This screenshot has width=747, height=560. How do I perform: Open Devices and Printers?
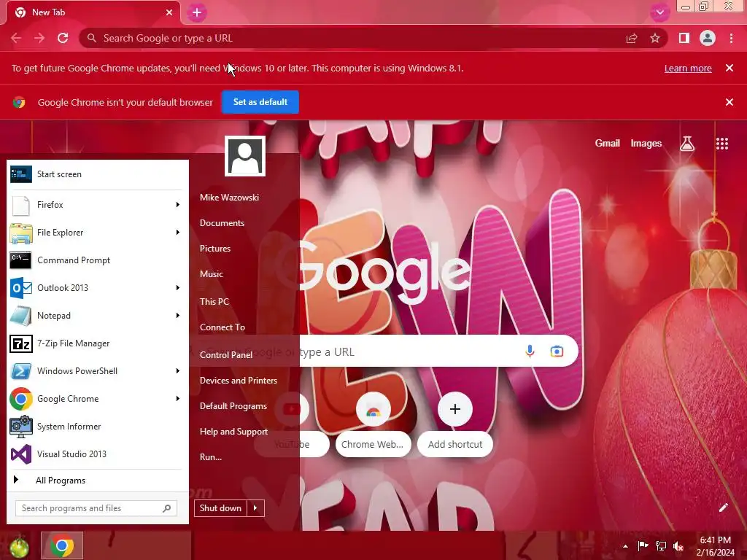pyautogui.click(x=239, y=381)
